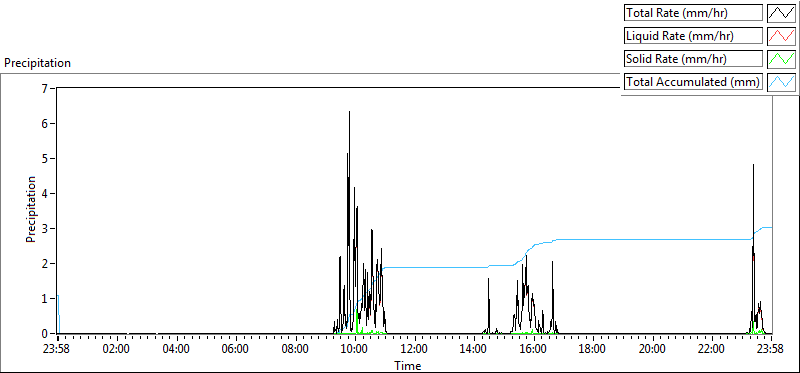Select the Total Rate (mm/hr) legend label
Screen dimensions: 800x373
693,13
